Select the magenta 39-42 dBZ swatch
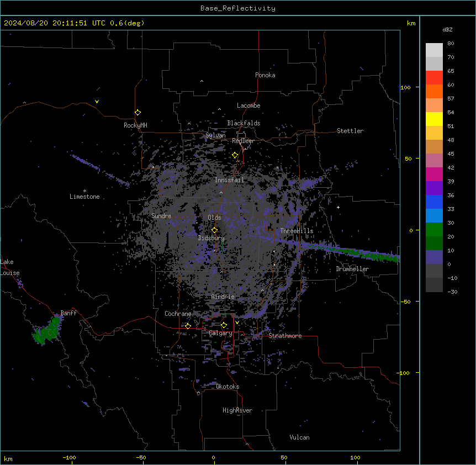This screenshot has height=465, width=476. (434, 174)
